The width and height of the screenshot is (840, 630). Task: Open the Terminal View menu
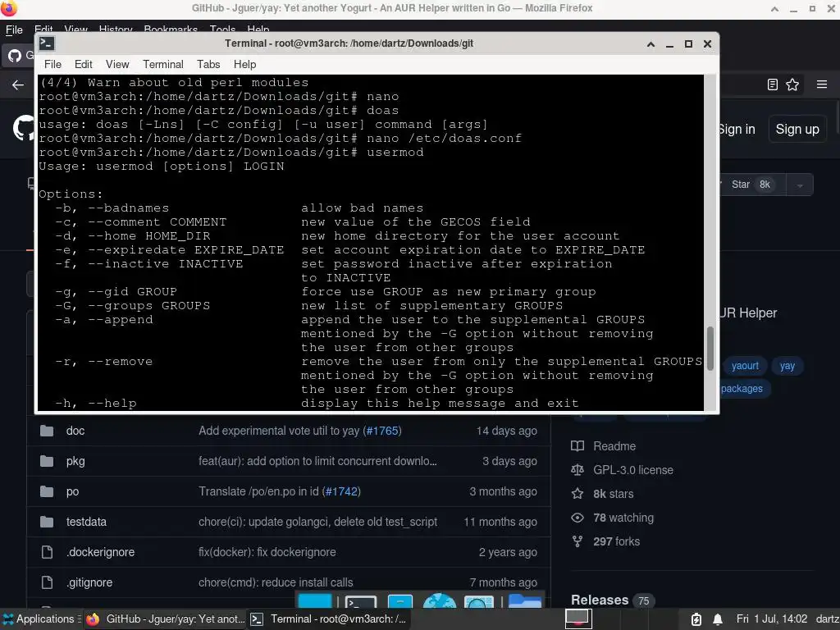point(117,64)
